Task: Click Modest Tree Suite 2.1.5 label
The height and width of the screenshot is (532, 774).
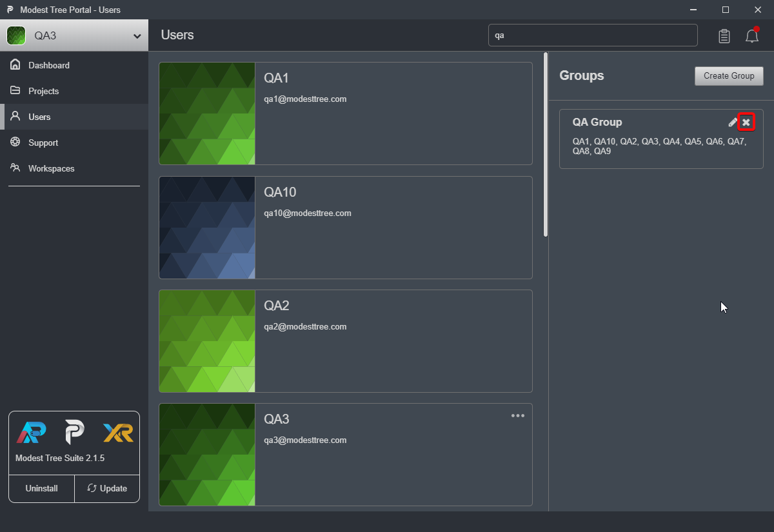Action: 60,458
